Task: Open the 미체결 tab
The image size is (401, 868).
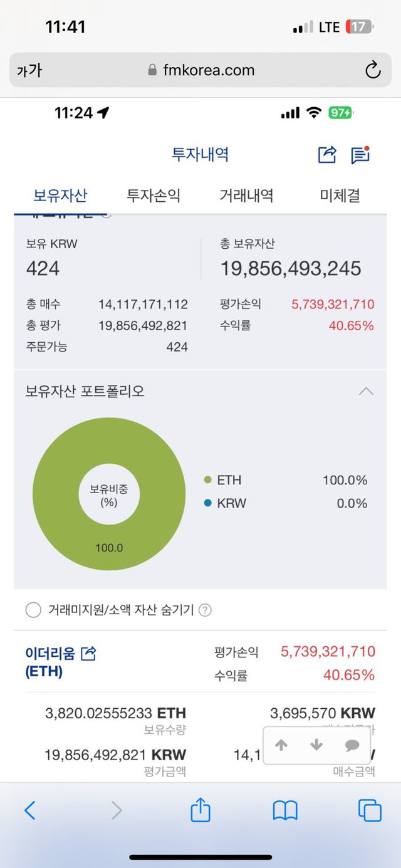Action: [340, 196]
